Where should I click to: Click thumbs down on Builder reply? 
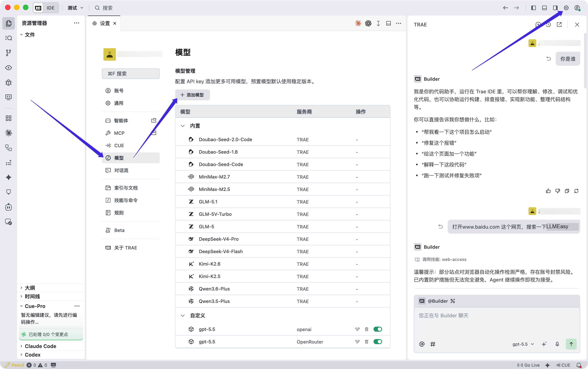[x=558, y=191]
